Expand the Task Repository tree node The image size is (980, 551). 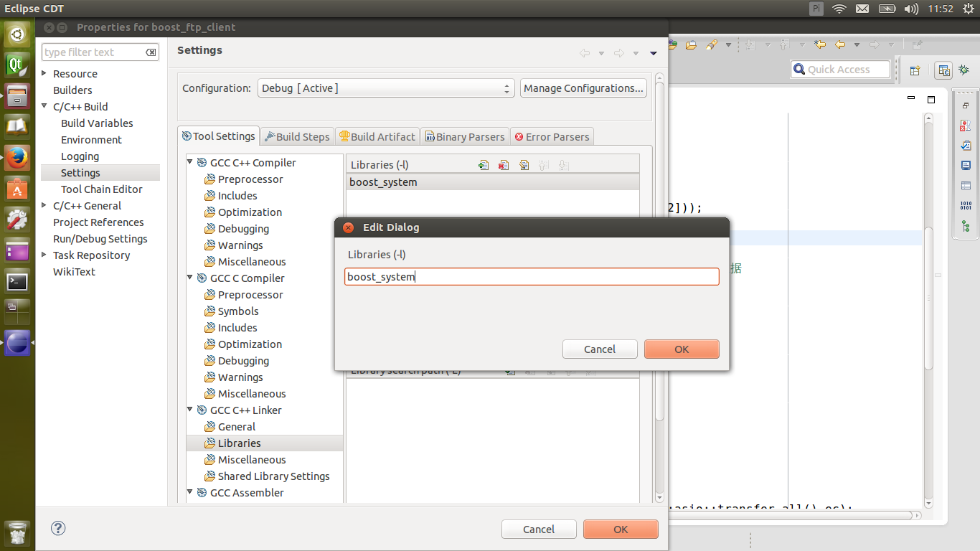tap(44, 255)
